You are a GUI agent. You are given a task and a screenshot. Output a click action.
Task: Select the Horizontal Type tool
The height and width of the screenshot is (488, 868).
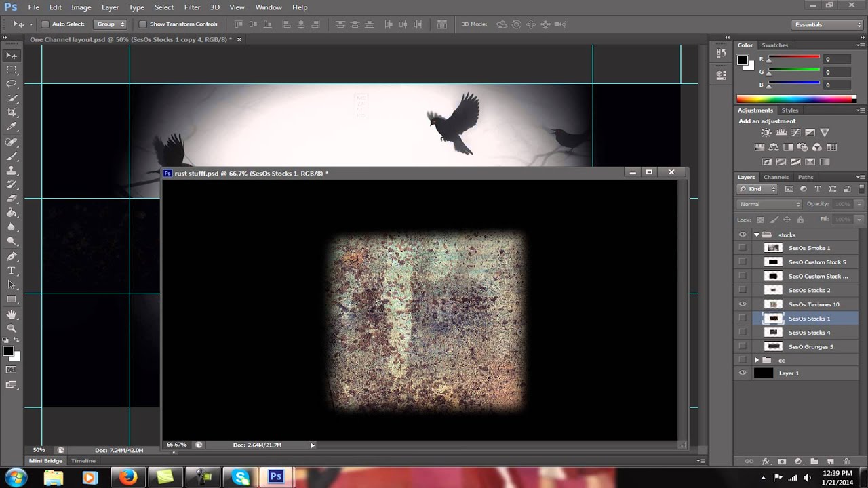coord(12,270)
